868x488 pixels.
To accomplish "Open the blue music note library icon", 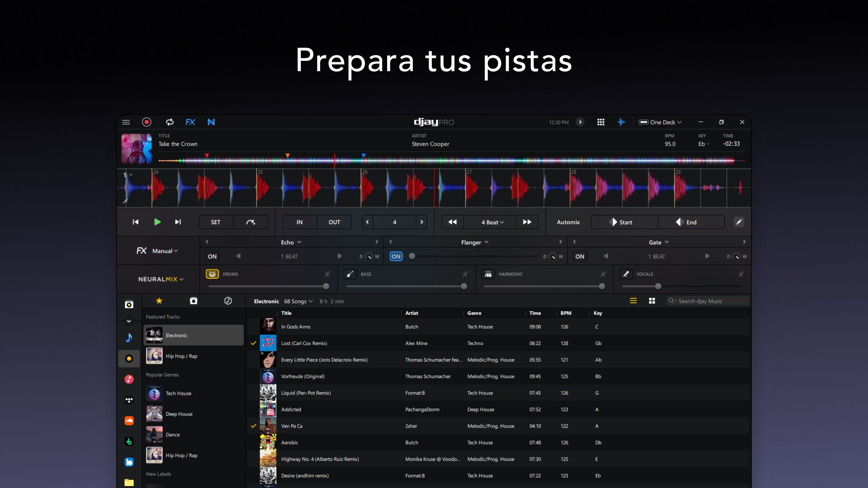I will point(129,338).
